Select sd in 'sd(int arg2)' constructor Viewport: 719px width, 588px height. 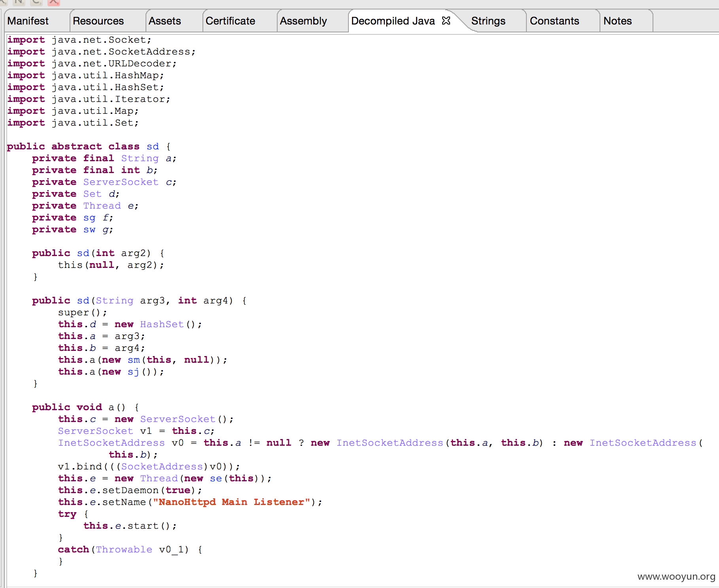(83, 253)
